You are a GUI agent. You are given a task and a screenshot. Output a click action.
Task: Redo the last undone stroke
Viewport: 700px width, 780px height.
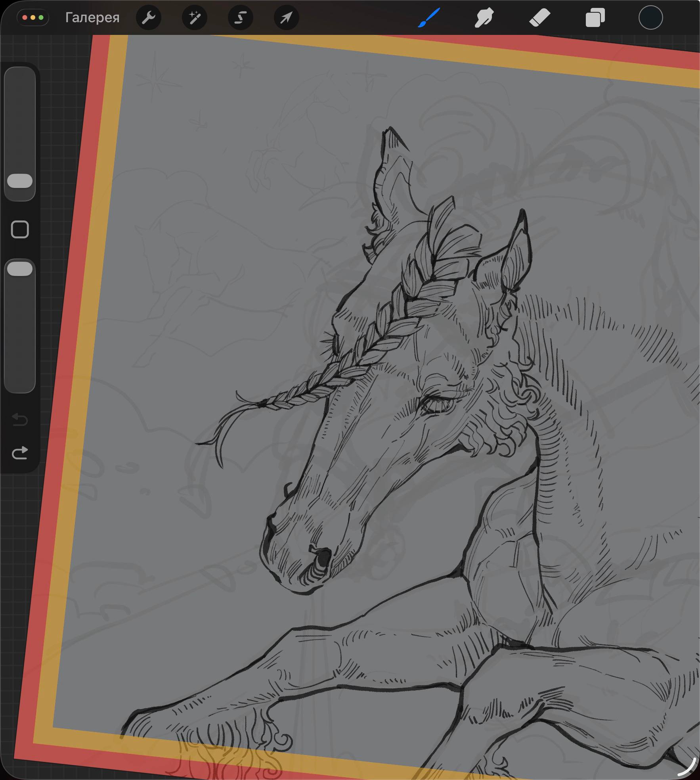(x=20, y=452)
